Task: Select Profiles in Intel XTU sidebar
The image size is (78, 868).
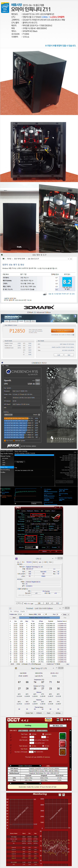Action: click(3, 472)
